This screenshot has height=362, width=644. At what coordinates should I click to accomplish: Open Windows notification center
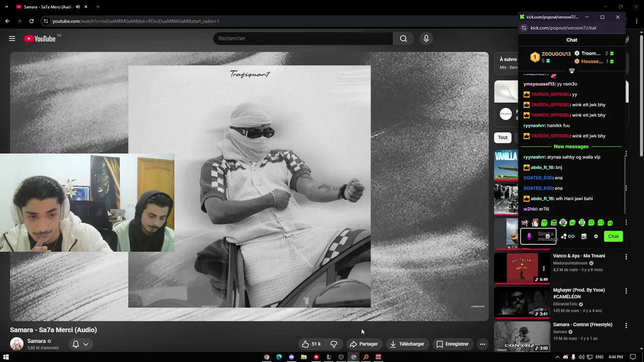pyautogui.click(x=633, y=357)
